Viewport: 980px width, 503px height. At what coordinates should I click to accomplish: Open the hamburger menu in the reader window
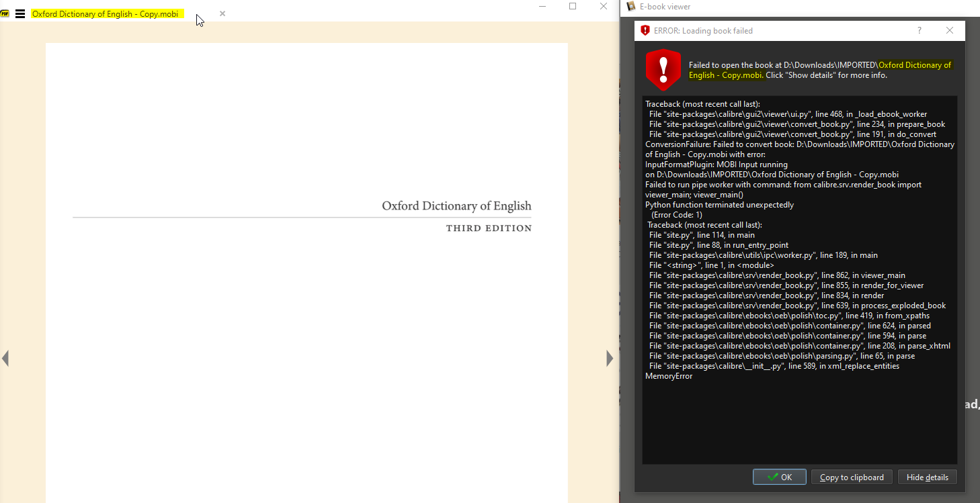coord(20,13)
